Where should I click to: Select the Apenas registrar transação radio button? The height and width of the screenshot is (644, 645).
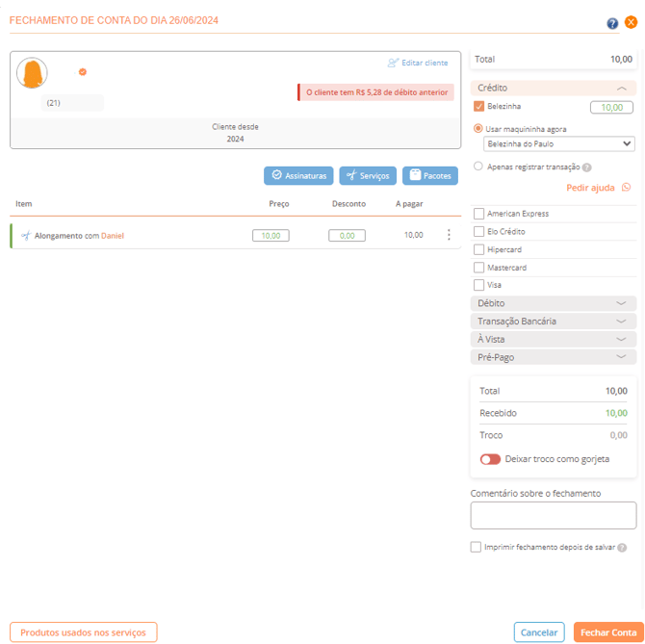point(478,167)
